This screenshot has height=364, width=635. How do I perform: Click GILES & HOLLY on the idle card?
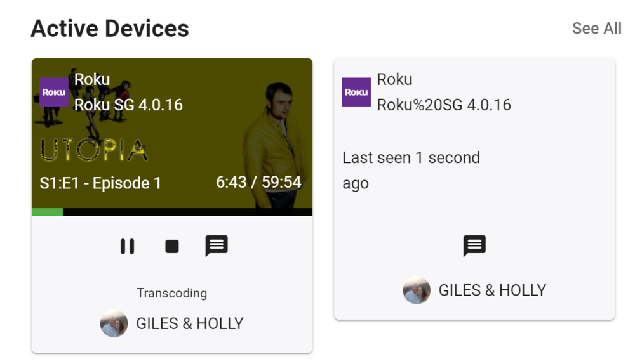pyautogui.click(x=492, y=290)
